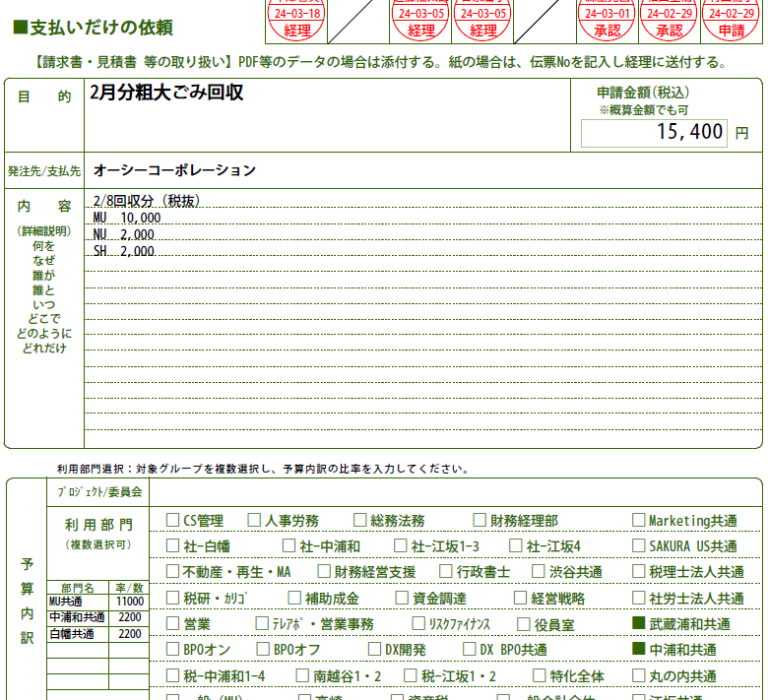Enable the 人事労務 checkbox
Image resolution: width=768 pixels, height=700 pixels.
254,520
